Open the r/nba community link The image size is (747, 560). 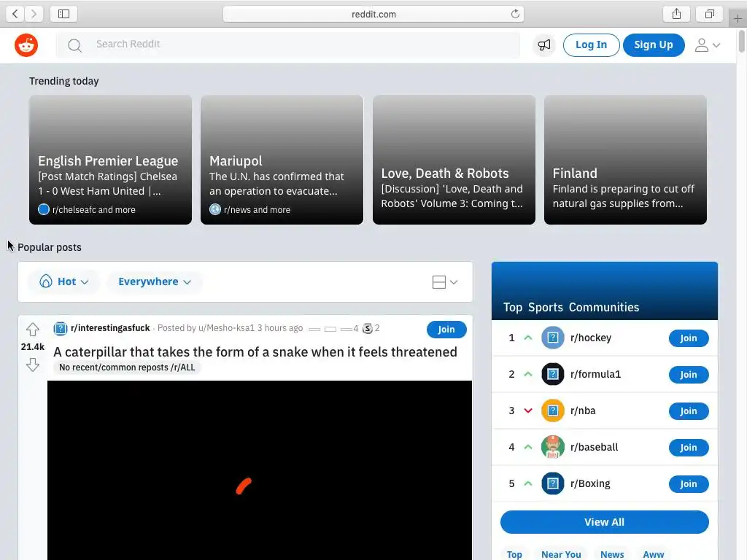(x=583, y=411)
